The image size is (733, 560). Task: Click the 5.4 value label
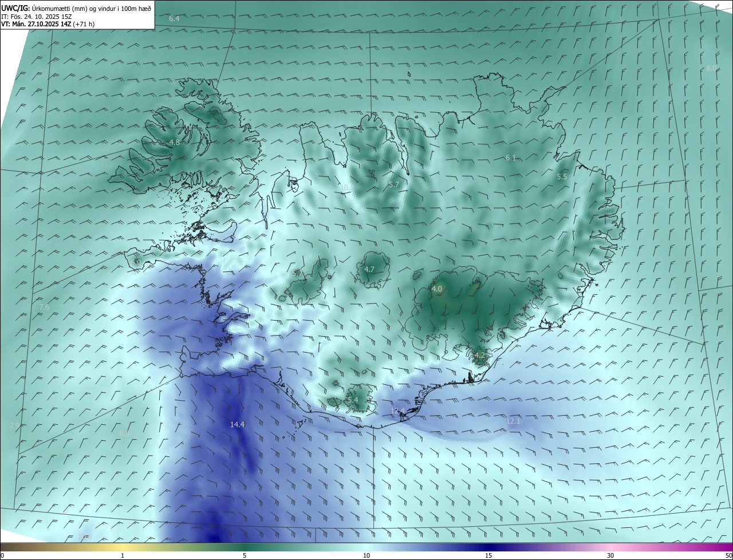point(353,400)
